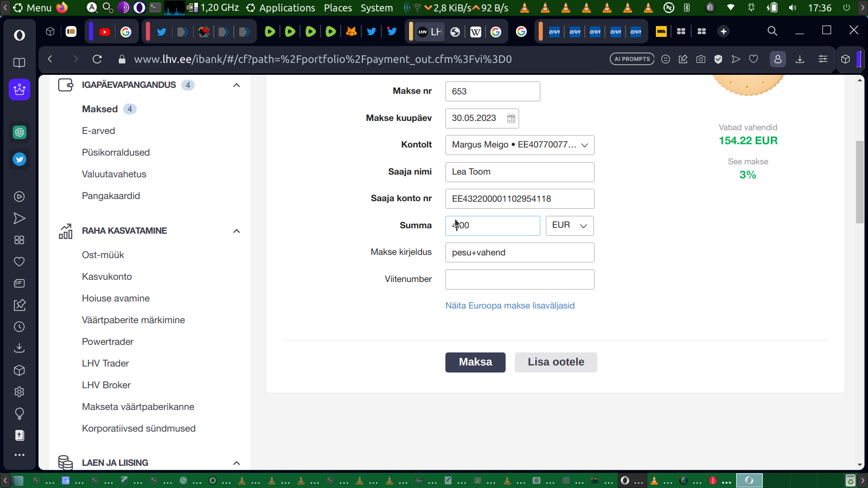868x488 pixels.
Task: Open ChatGPT in the Opera sidebar
Action: click(x=20, y=132)
